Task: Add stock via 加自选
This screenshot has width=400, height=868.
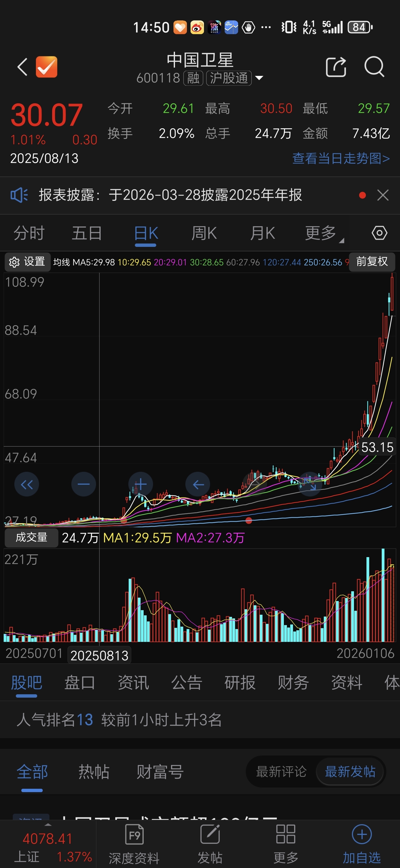Action: point(362,844)
